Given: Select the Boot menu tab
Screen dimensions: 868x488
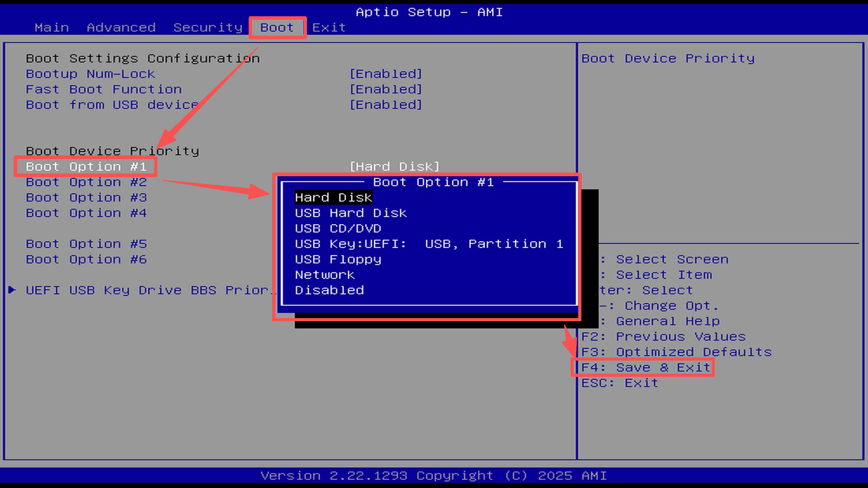Looking at the screenshot, I should pyautogui.click(x=277, y=27).
